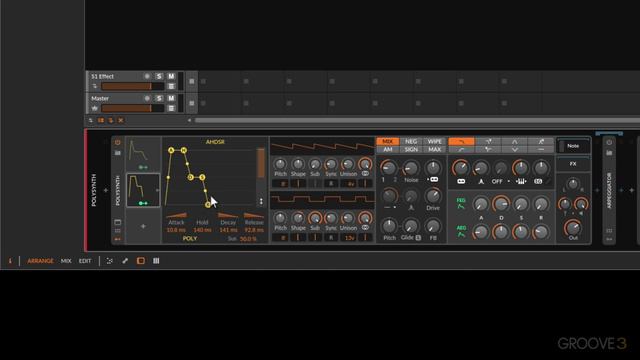Mute the S1 Effect track
Viewport: 640px width, 360px height.
pyautogui.click(x=171, y=76)
